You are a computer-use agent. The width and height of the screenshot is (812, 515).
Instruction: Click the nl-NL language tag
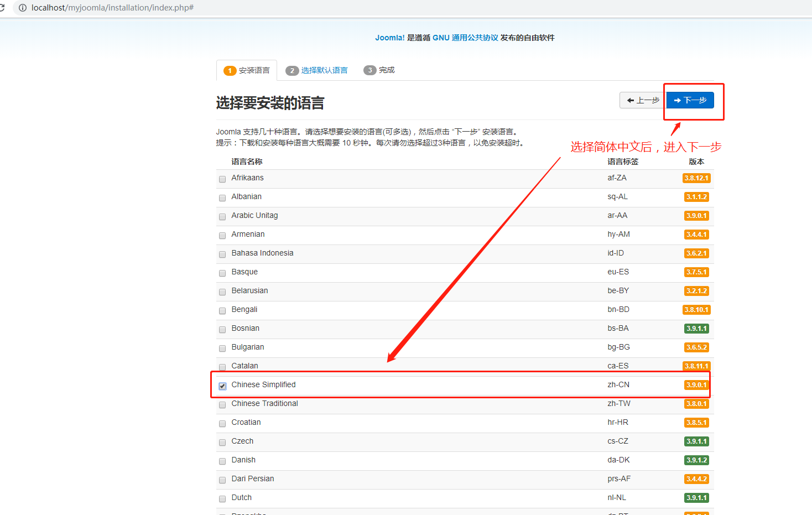[617, 497]
